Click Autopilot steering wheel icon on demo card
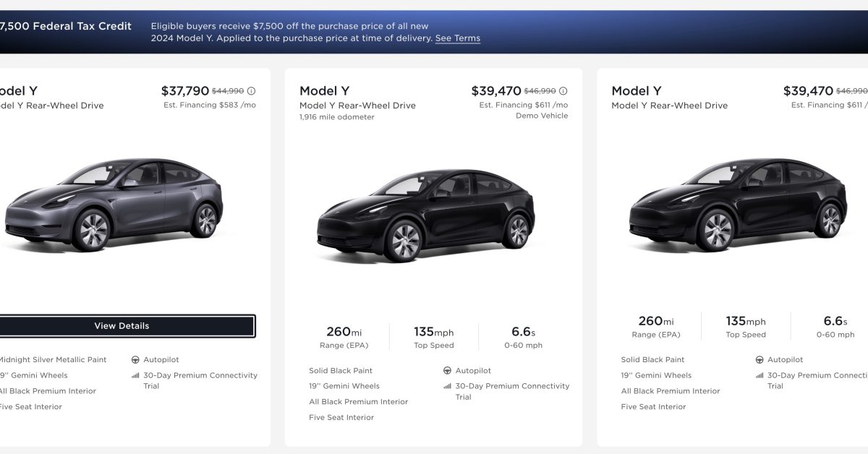Screen dimensions: 868x454 447,371
